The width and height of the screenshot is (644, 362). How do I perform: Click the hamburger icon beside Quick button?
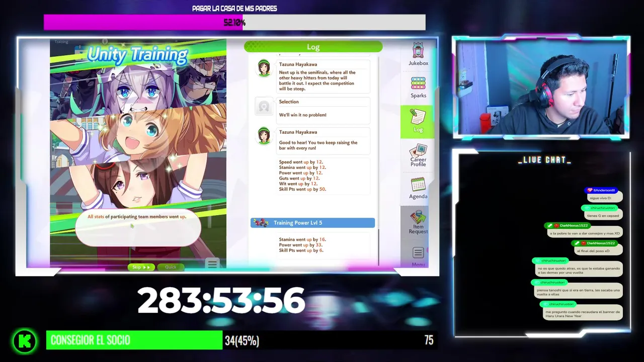click(212, 264)
